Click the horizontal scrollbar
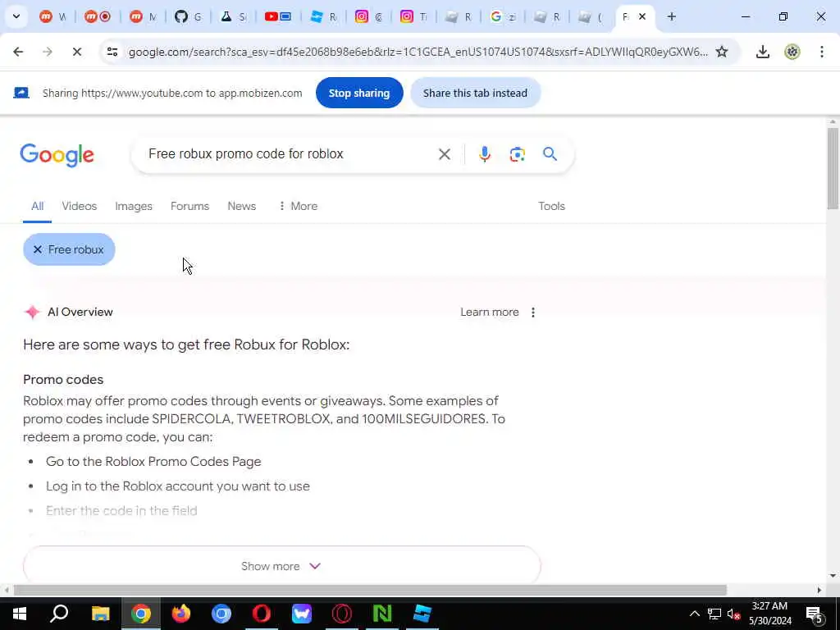This screenshot has width=840, height=630. coord(370,590)
